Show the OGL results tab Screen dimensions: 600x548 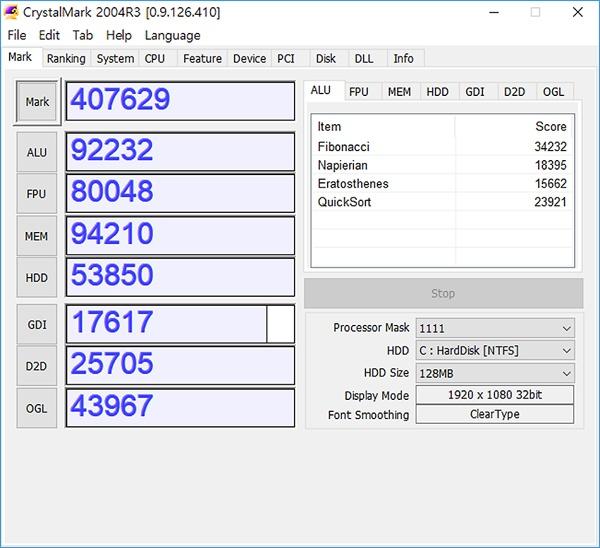pos(553,92)
